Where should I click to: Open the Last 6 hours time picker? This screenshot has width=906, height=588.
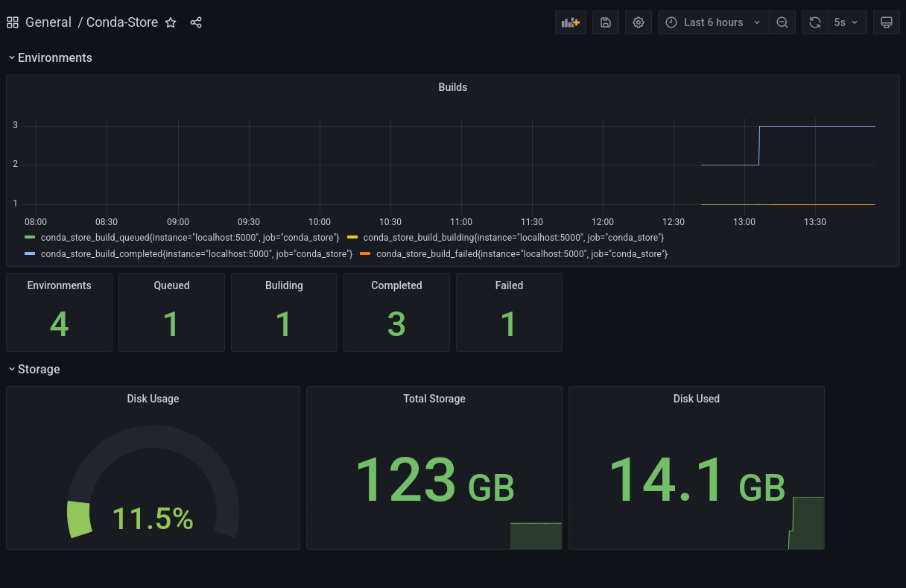(713, 22)
